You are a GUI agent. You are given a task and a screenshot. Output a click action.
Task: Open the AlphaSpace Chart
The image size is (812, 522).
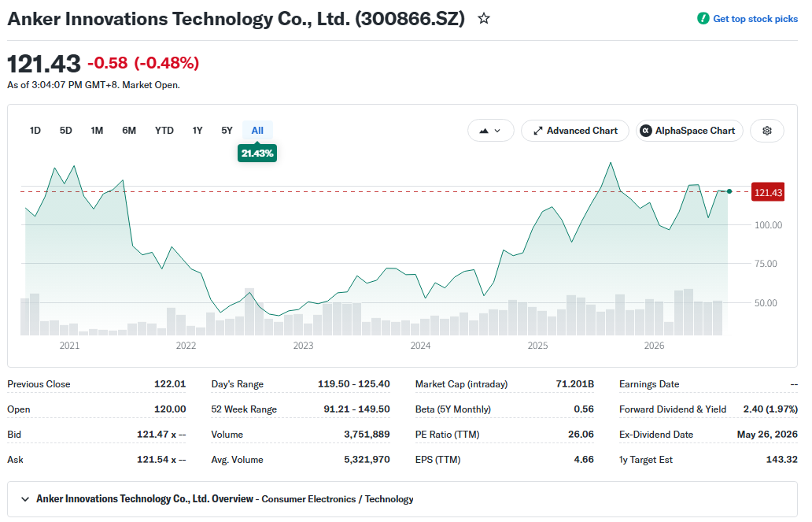[689, 131]
